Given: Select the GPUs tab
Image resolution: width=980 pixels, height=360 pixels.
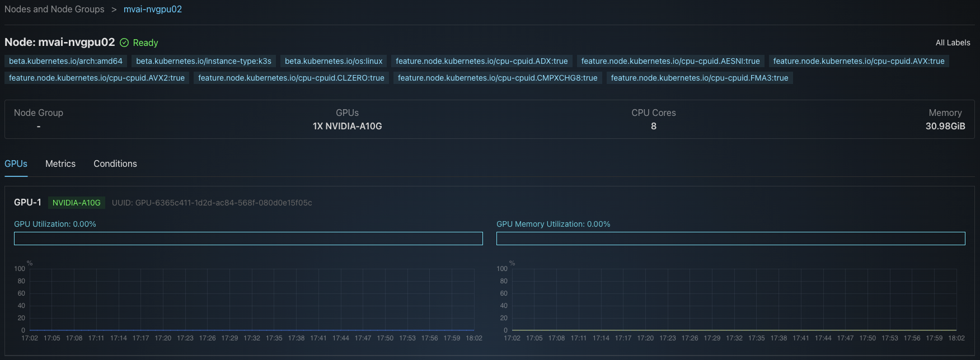Looking at the screenshot, I should 16,163.
